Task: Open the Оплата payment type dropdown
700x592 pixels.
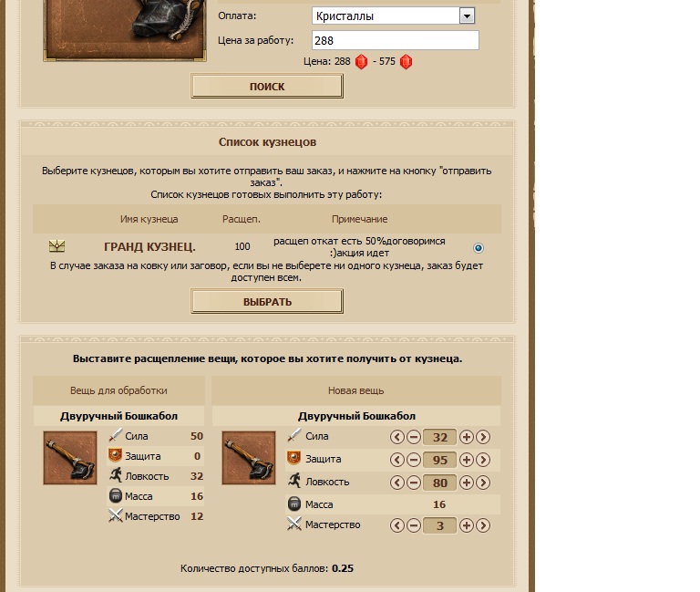Action: coord(393,16)
